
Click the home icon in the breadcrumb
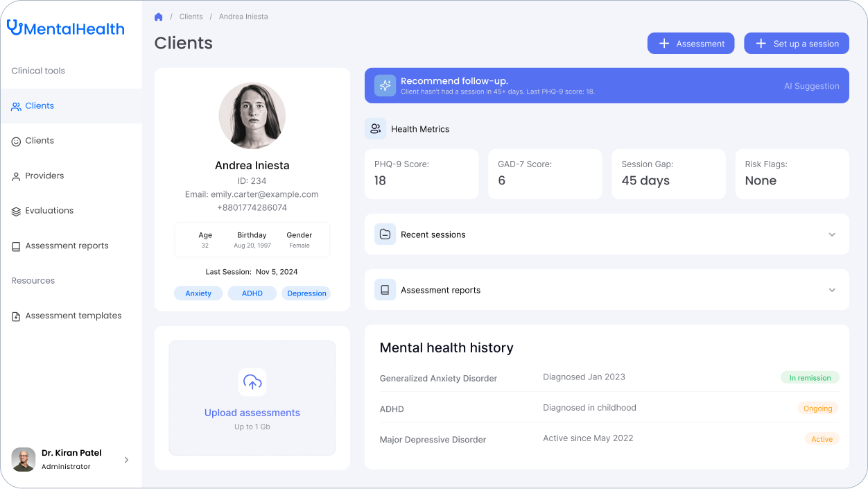[159, 17]
